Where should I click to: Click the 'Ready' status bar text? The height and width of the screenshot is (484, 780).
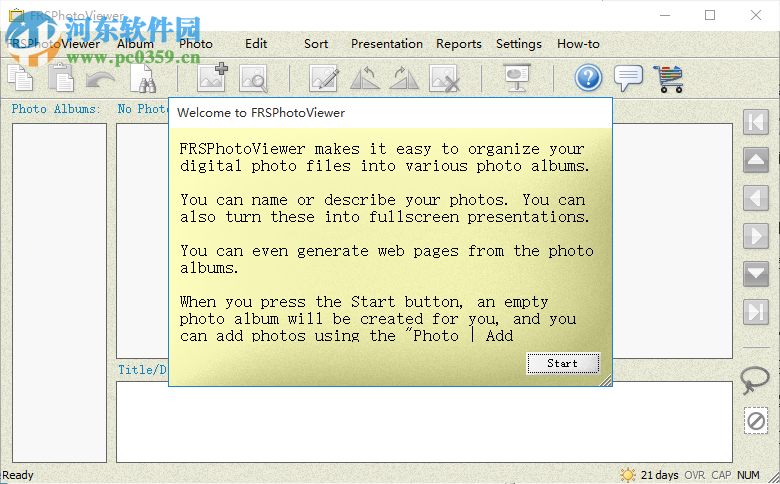pyautogui.click(x=18, y=475)
